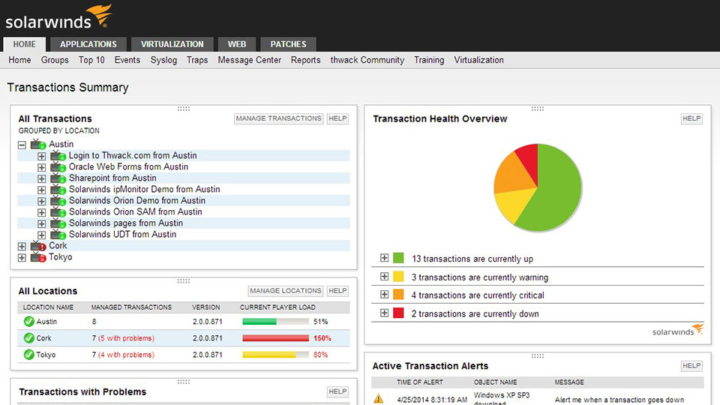The height and width of the screenshot is (405, 720).
Task: Click the red swatch for down transactions
Action: (399, 313)
